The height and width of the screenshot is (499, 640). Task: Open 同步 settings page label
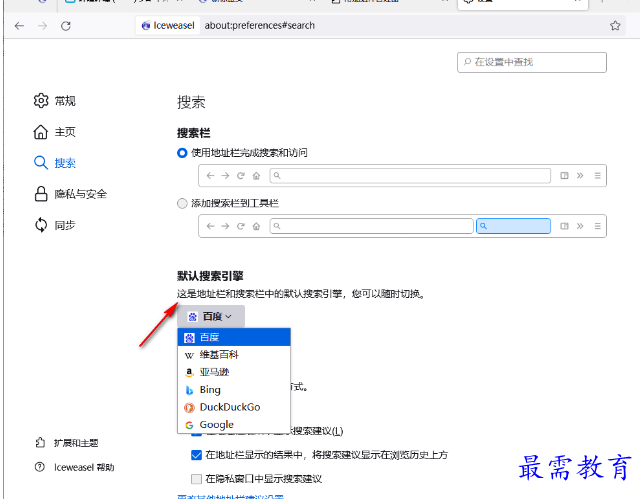point(65,225)
